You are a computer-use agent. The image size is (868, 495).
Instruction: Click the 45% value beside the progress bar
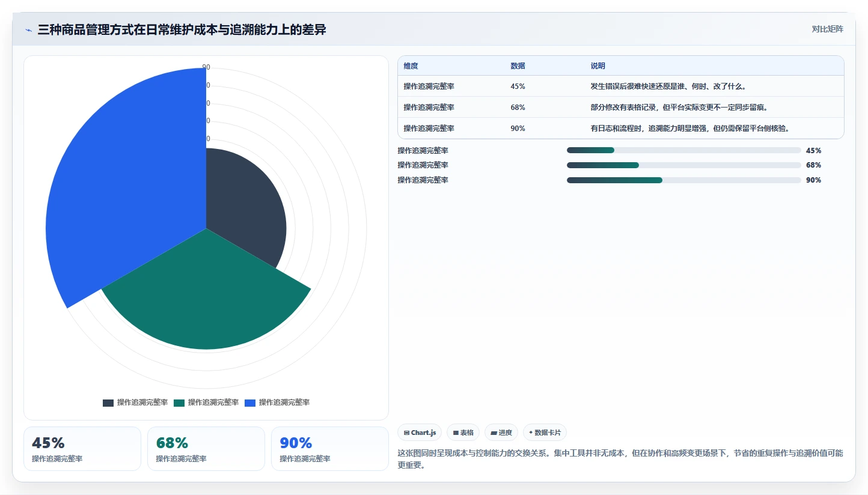(813, 151)
